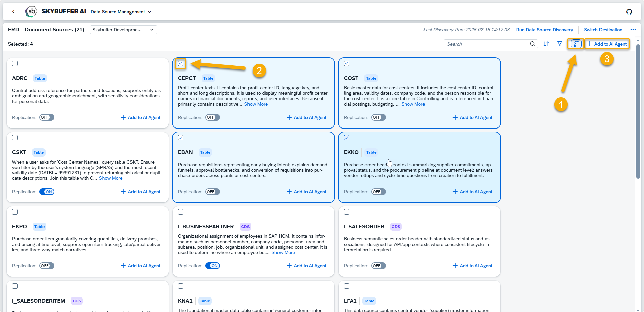The height and width of the screenshot is (312, 644).
Task: Uncheck the CEPCT card checkbox
Action: click(181, 63)
